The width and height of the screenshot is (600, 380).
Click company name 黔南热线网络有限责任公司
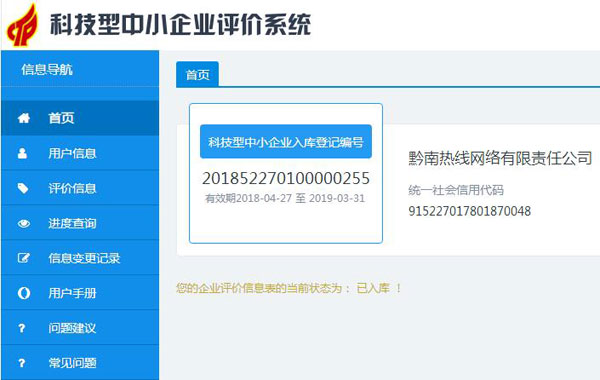(x=500, y=158)
